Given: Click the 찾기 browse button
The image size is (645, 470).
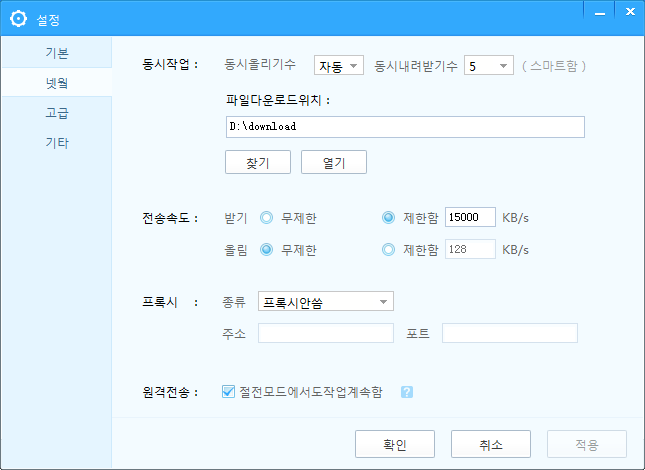Looking at the screenshot, I should 258,162.
